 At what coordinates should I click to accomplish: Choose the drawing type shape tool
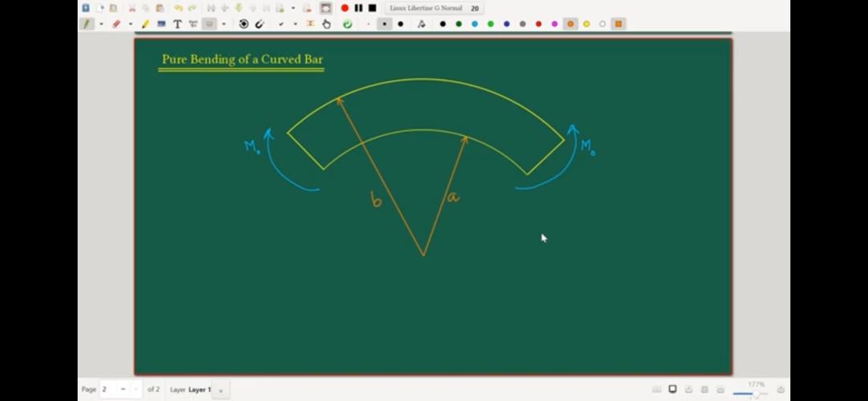(209, 24)
